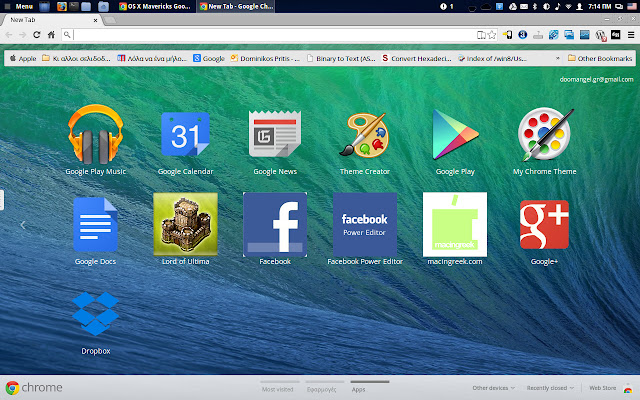This screenshot has width=640, height=400.
Task: Click the black square extension icon
Action: 616,35
